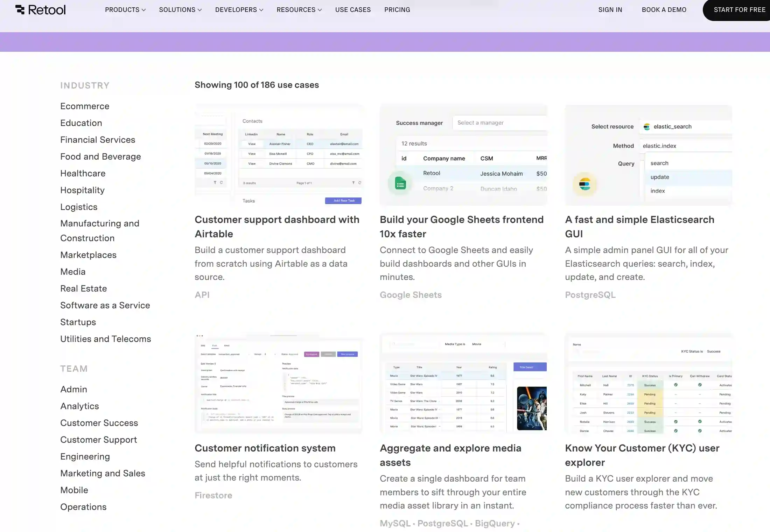Open the Google Sheets frontend thumbnail

[463, 155]
